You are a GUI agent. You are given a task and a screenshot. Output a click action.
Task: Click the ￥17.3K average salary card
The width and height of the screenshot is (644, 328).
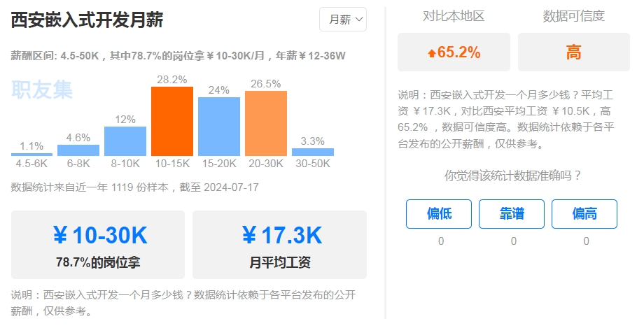coord(279,245)
